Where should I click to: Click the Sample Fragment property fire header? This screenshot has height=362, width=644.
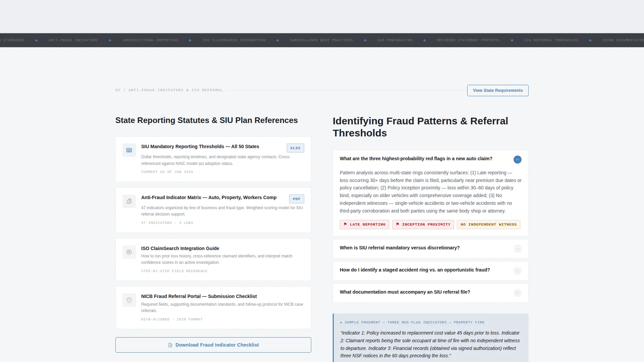pyautogui.click(x=413, y=322)
